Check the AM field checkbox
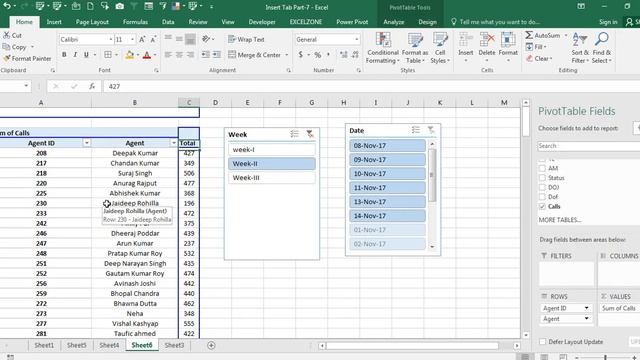 tap(542, 168)
